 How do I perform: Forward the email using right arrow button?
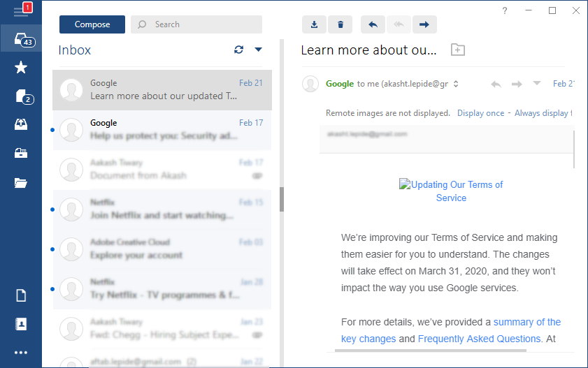pyautogui.click(x=424, y=24)
